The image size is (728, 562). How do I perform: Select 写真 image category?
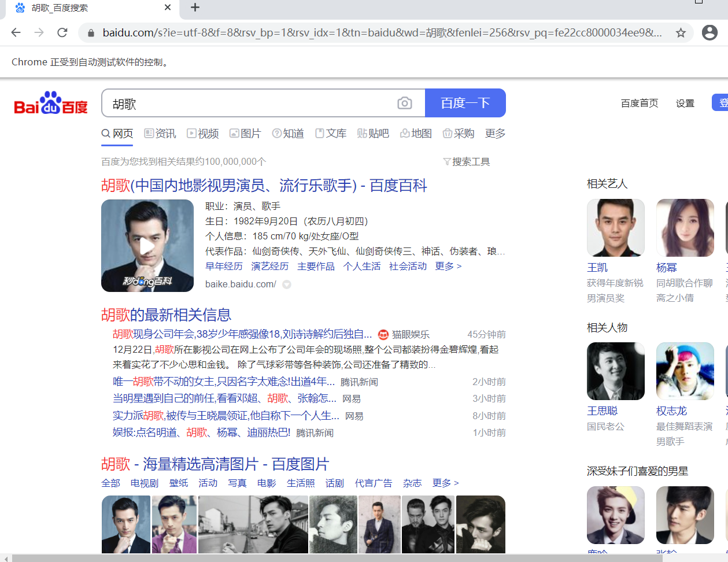237,483
